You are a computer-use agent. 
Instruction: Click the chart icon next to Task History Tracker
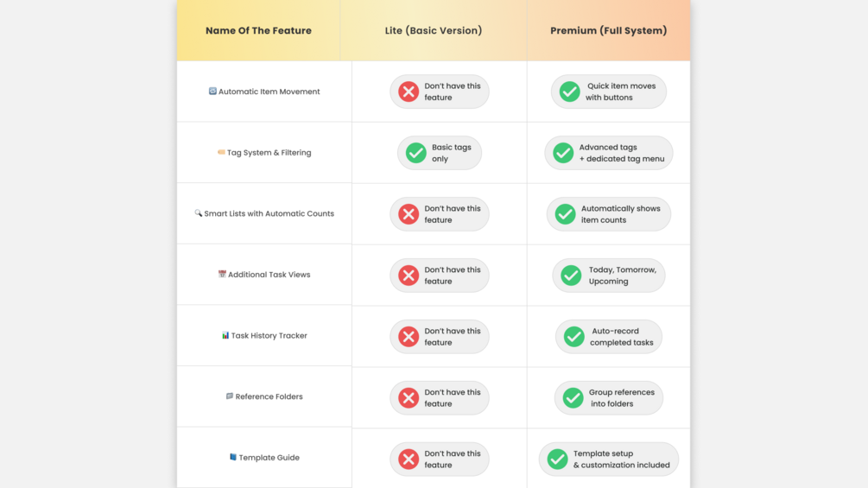pos(225,335)
